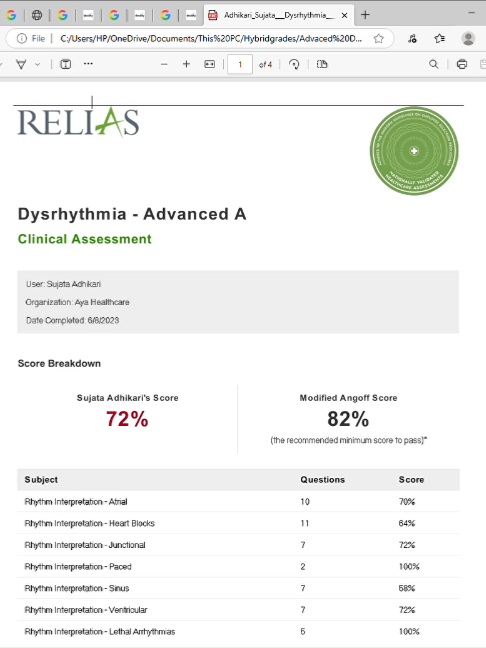
Task: Open the highlight color dropdown arrow
Action: (x=38, y=64)
